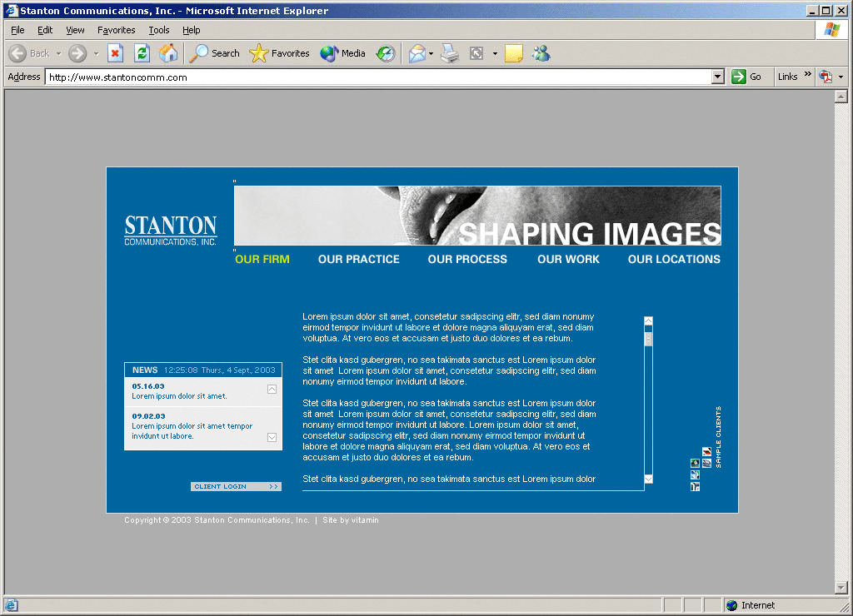Click the Stop button in the toolbar
This screenshot has height=616, width=853.
click(115, 53)
